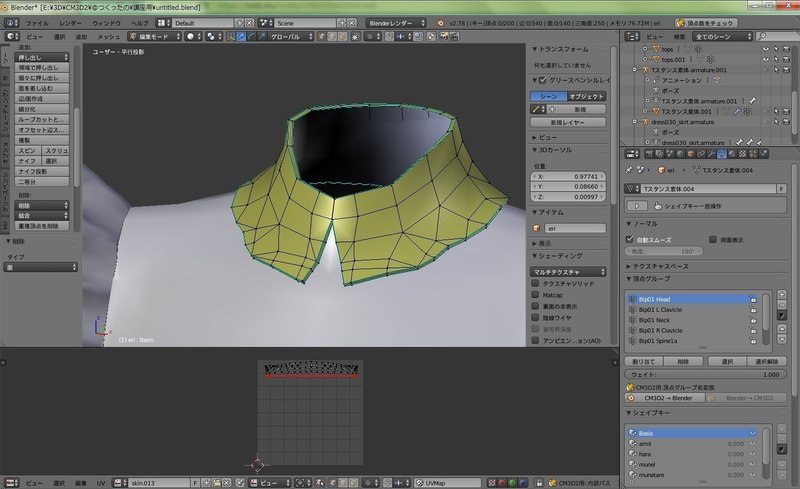Click the pivot point selector icon
800x489 pixels.
tap(212, 36)
